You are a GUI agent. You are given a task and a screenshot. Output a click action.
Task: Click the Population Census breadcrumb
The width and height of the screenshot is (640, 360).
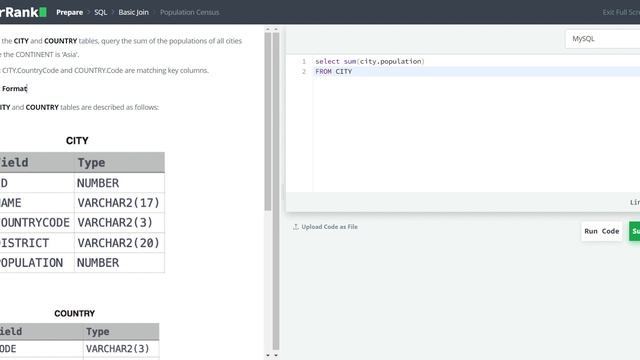(x=189, y=12)
